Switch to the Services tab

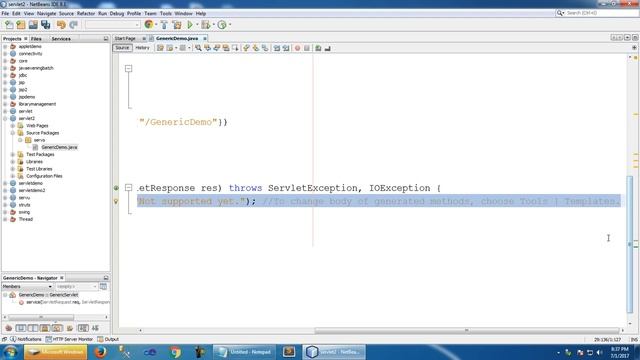(x=61, y=39)
